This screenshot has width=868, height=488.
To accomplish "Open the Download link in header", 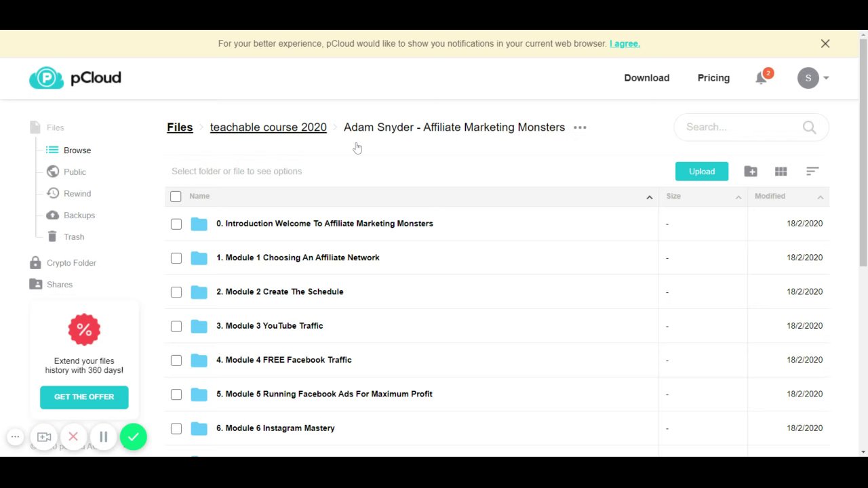I will click(646, 78).
